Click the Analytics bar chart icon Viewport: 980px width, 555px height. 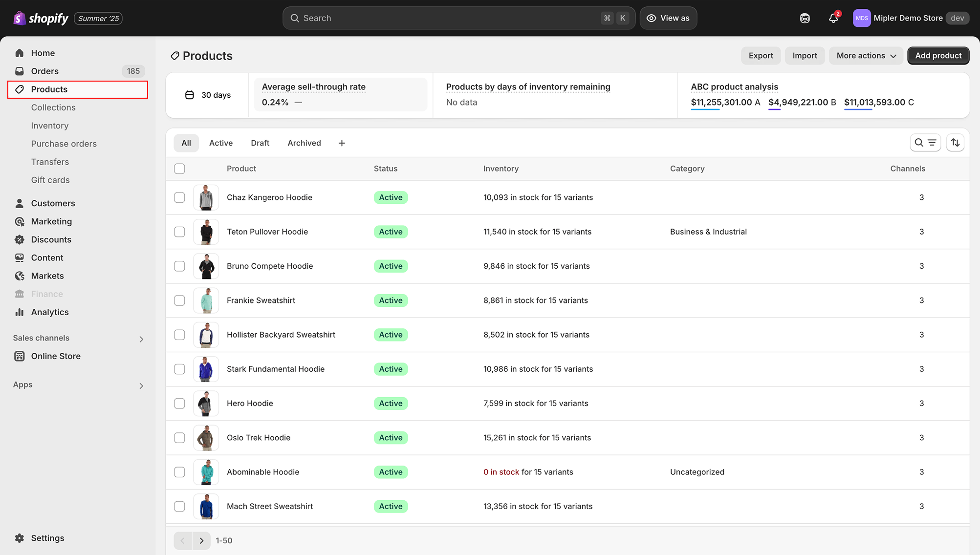20,312
